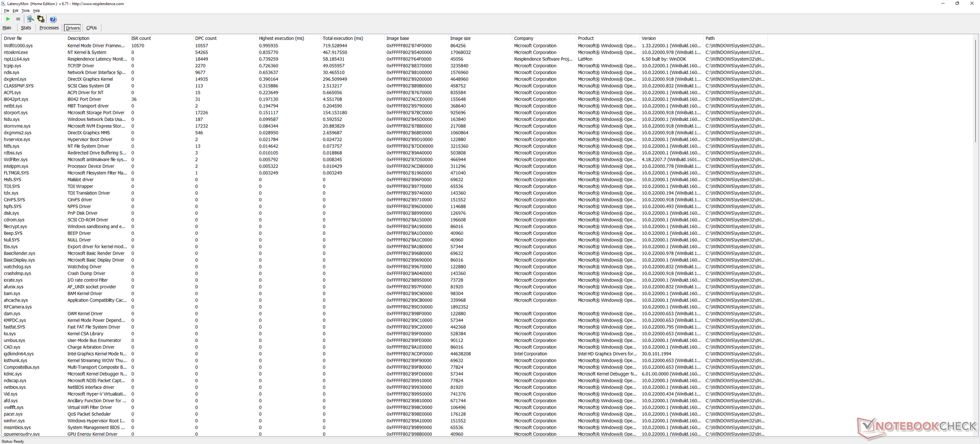The width and height of the screenshot is (980, 444).
Task: Select the Wdf01000.sys driver row
Action: tap(384, 46)
